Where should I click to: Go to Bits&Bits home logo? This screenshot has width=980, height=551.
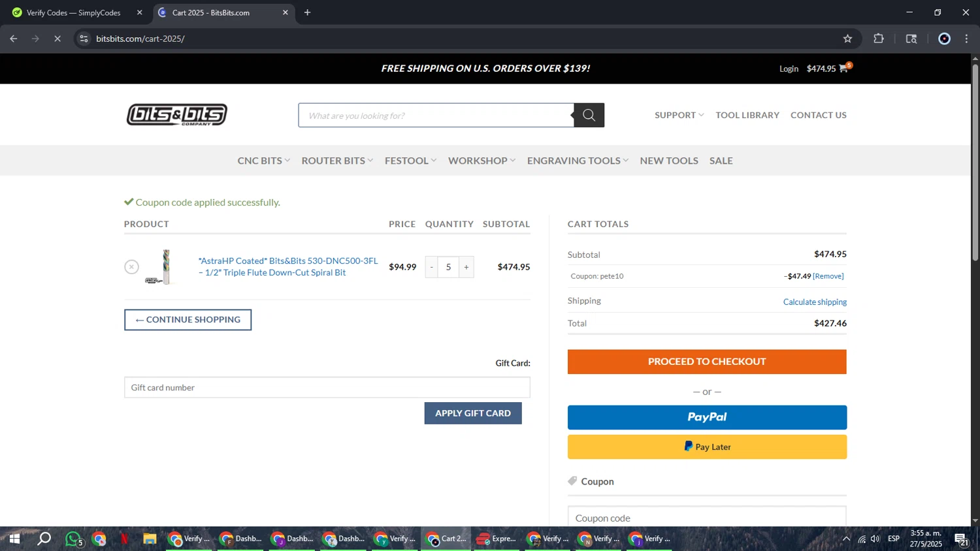tap(177, 115)
